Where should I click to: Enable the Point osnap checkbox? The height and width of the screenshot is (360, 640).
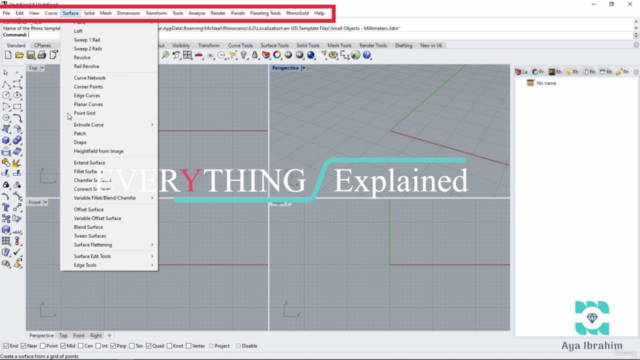tap(43, 346)
